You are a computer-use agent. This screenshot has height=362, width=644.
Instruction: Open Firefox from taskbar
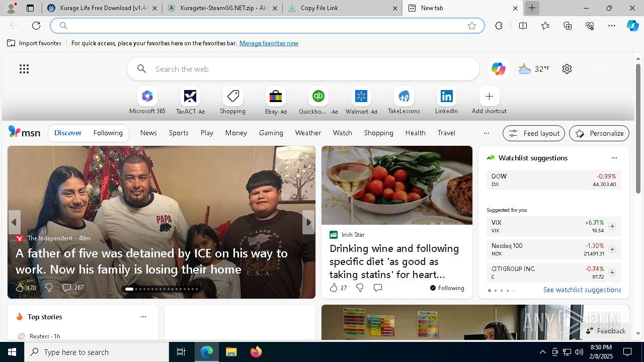[256, 352]
